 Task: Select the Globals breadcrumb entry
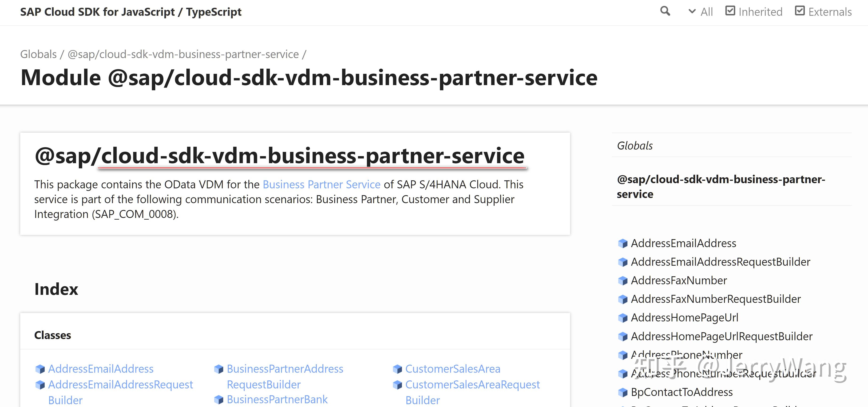pyautogui.click(x=38, y=54)
